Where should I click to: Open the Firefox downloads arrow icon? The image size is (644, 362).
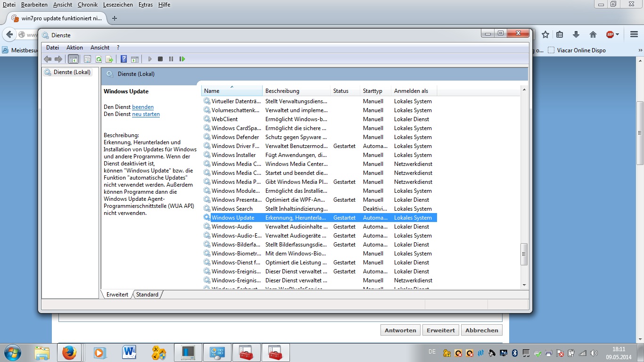tap(576, 34)
